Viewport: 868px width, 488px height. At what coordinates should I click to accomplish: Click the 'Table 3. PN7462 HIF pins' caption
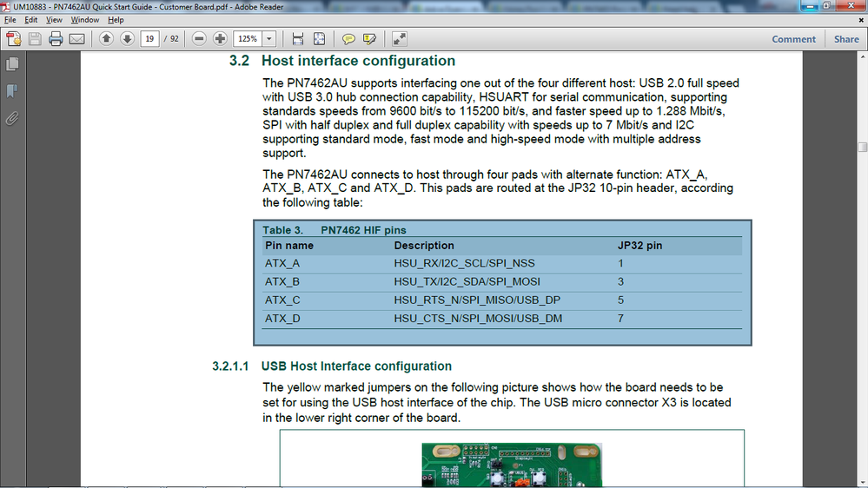(x=335, y=230)
